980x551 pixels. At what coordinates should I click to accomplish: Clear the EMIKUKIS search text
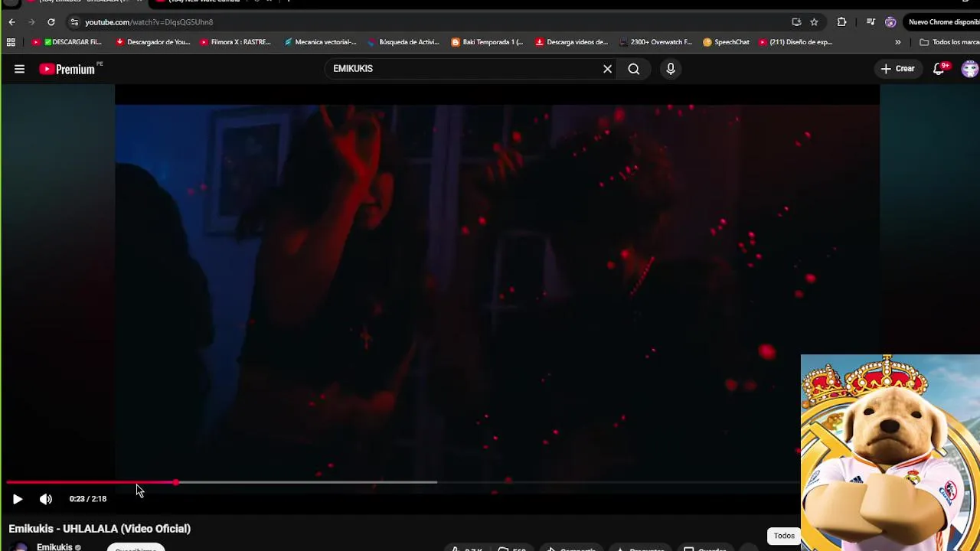[x=607, y=69]
